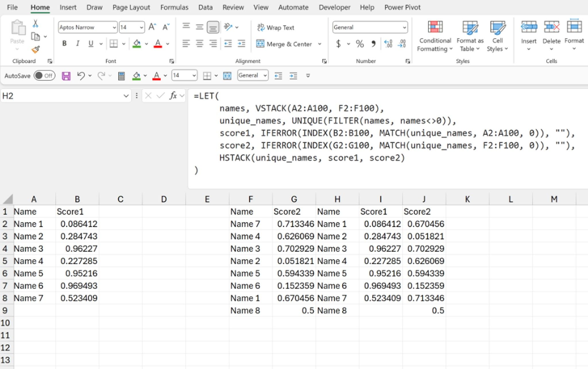Image resolution: width=588 pixels, height=369 pixels.
Task: Click the Save icon in Quick Access toolbar
Action: (x=66, y=76)
